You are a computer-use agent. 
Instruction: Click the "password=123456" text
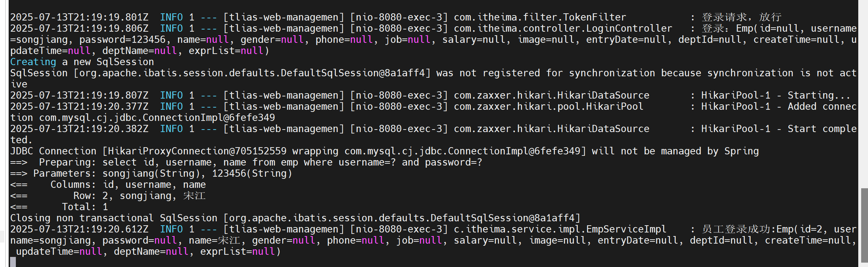coord(122,40)
